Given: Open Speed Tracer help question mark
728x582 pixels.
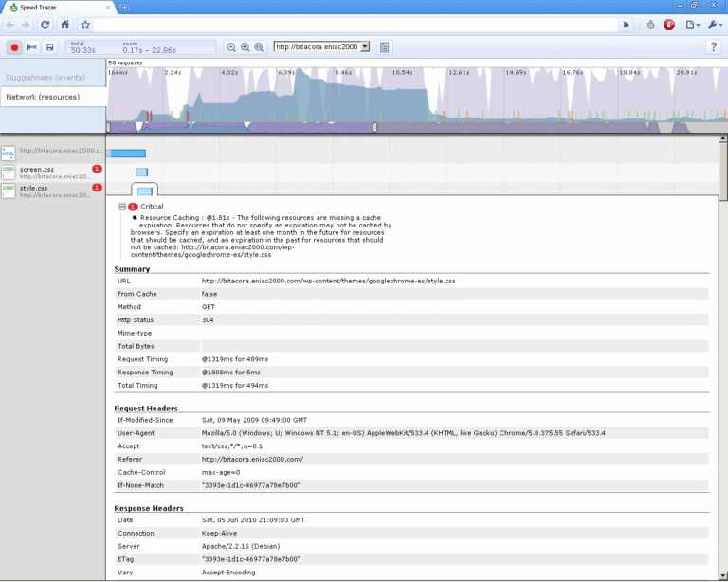Looking at the screenshot, I should click(x=713, y=46).
